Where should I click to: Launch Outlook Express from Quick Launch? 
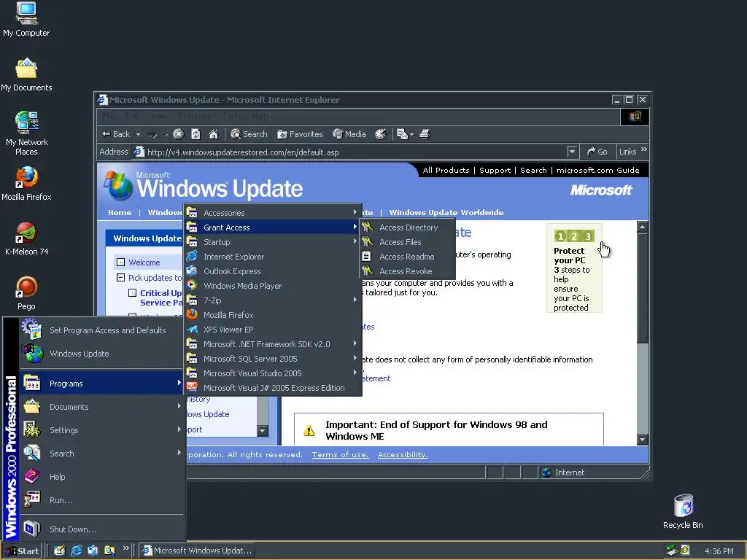pos(93,551)
